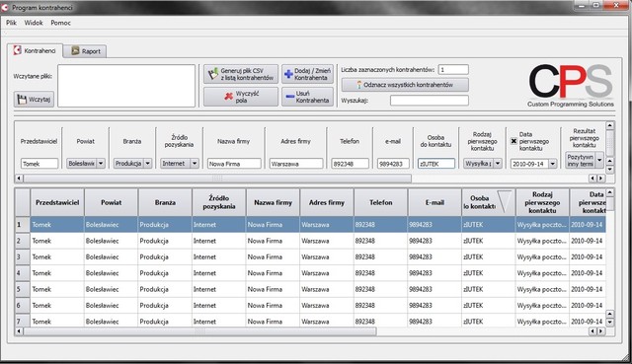The image size is (632, 364).
Task: Click the Nazwa firmy table column header
Action: 273,202
